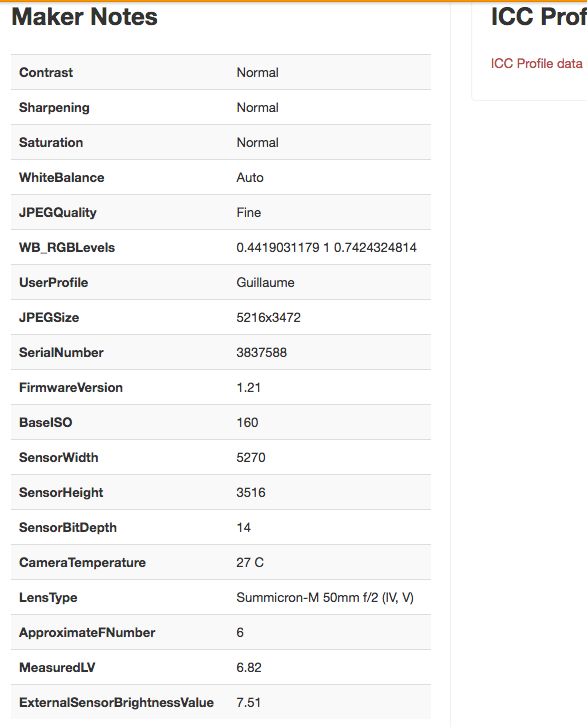This screenshot has height=727, width=587.
Task: Click the FirmwareVersion value 1.21
Action: point(249,388)
